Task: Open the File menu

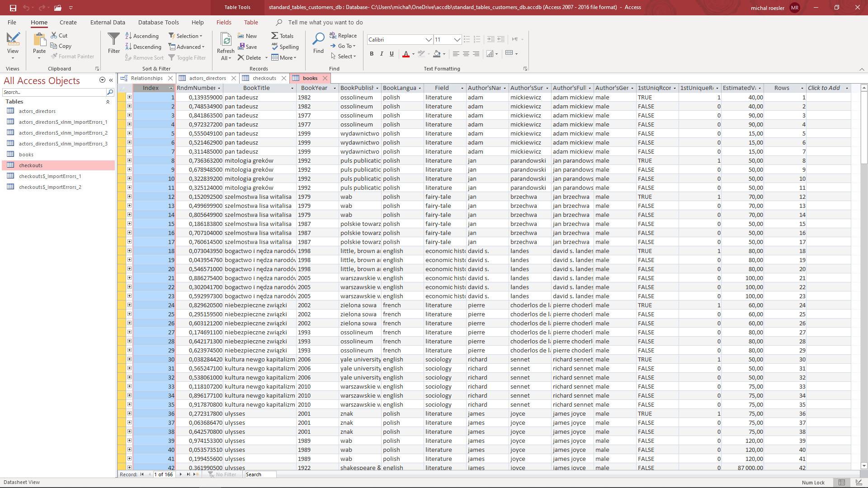Action: coord(12,22)
